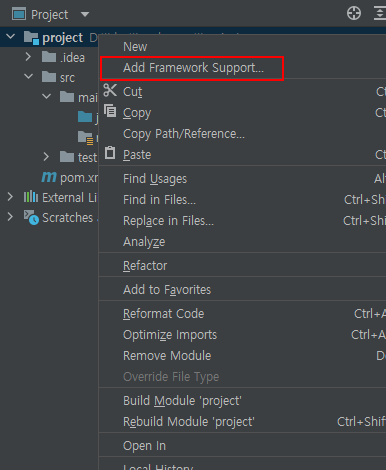Select the blue java source folder icon

85,117
